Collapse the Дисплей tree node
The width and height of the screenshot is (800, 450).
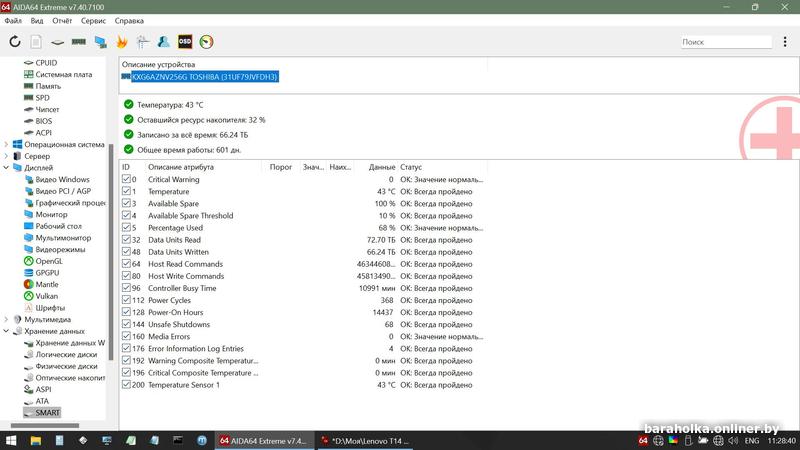tap(6, 168)
